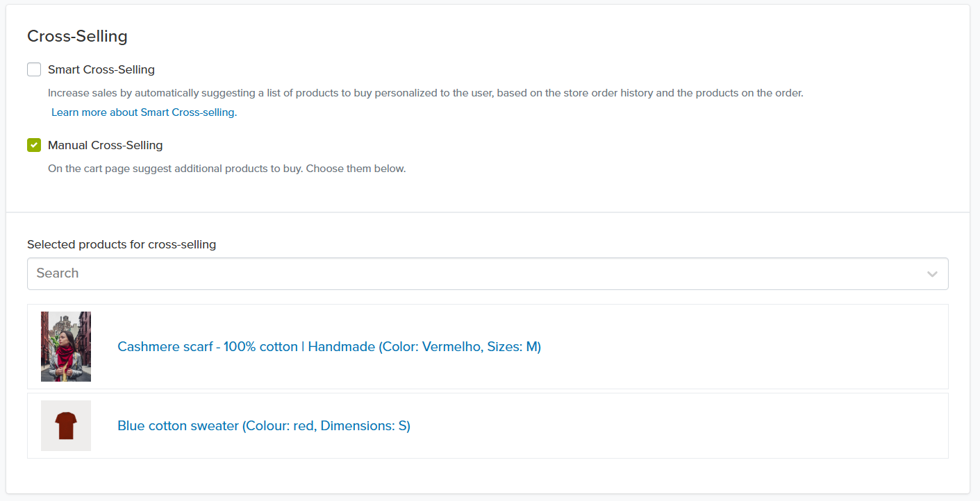Expand the product search dropdown chevron
Screen dimensions: 980x501
click(x=932, y=274)
